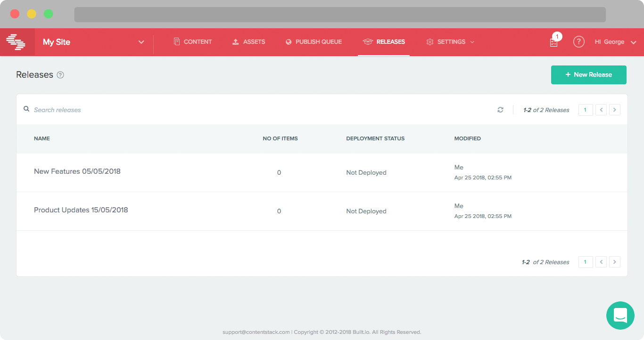
Task: Click the Content tab document icon
Action: pyautogui.click(x=177, y=41)
